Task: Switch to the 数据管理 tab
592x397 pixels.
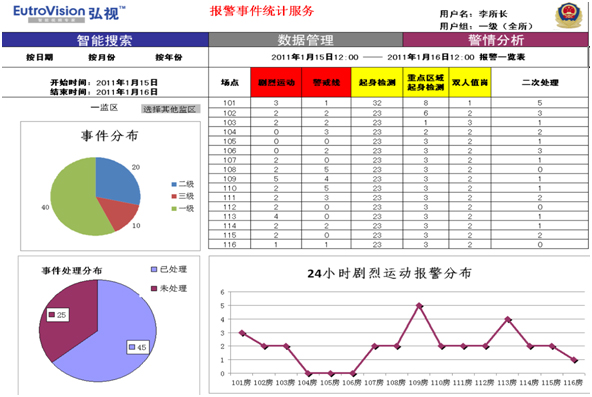Action: point(306,40)
